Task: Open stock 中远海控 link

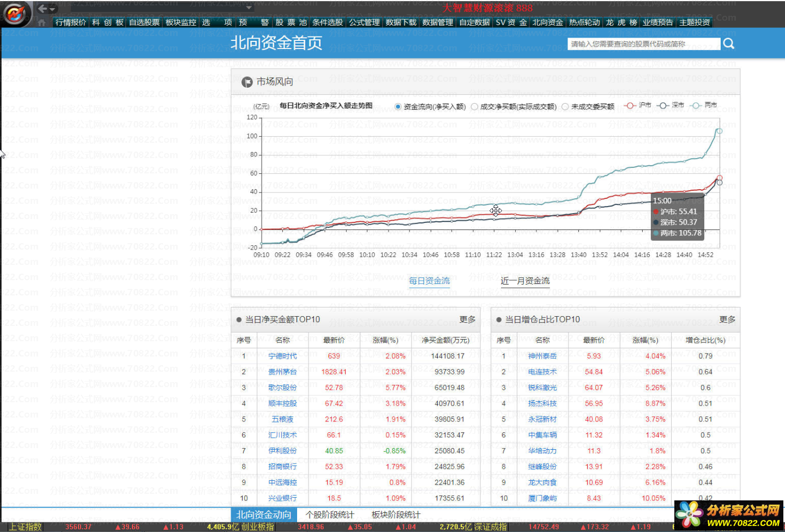Action: coord(282,482)
